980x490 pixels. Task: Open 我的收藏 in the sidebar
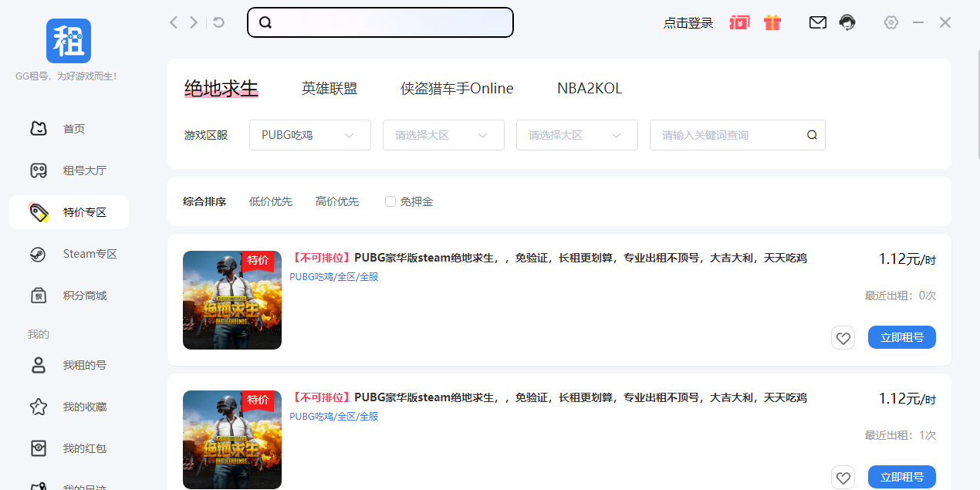pyautogui.click(x=69, y=407)
